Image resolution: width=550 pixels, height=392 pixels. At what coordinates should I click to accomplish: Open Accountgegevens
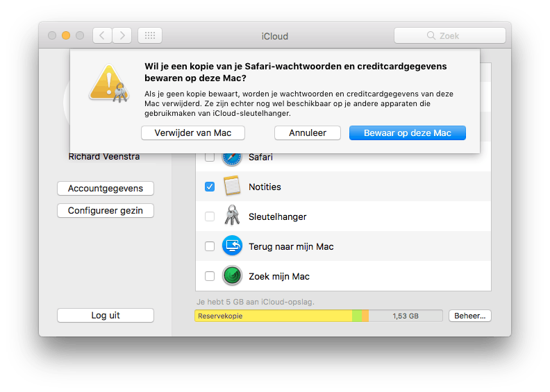tap(106, 188)
